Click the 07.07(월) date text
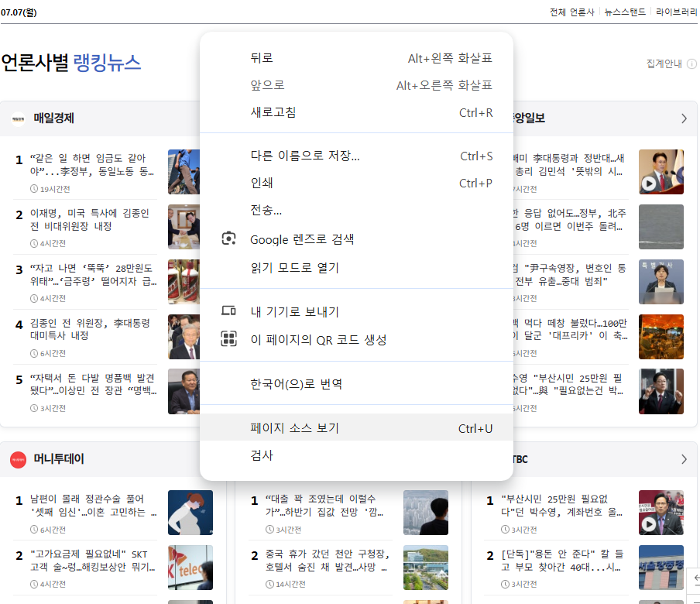This screenshot has height=604, width=700. click(19, 12)
